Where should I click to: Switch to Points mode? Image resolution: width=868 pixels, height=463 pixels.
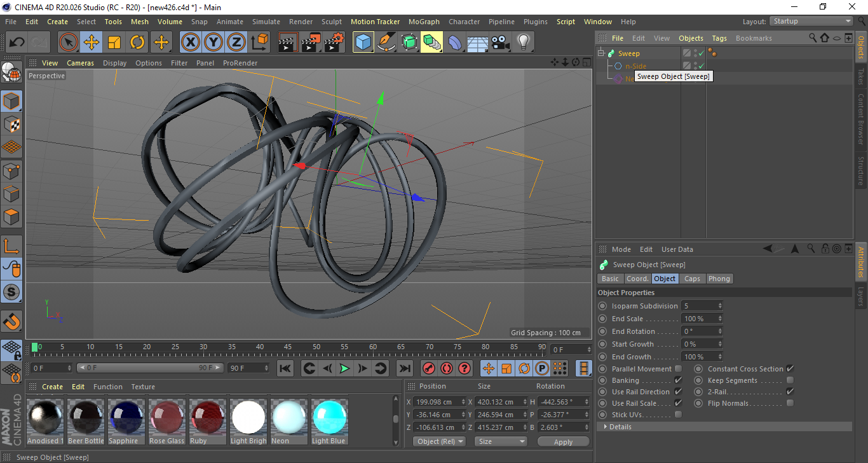point(11,170)
